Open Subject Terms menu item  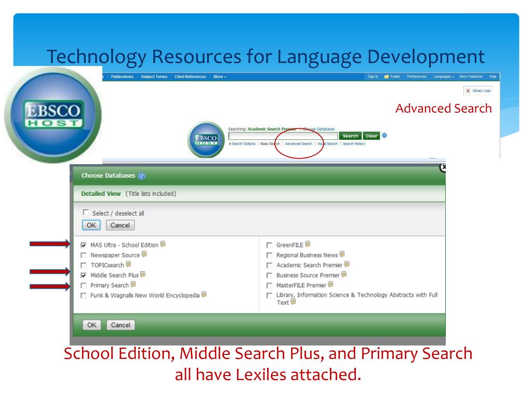(154, 77)
